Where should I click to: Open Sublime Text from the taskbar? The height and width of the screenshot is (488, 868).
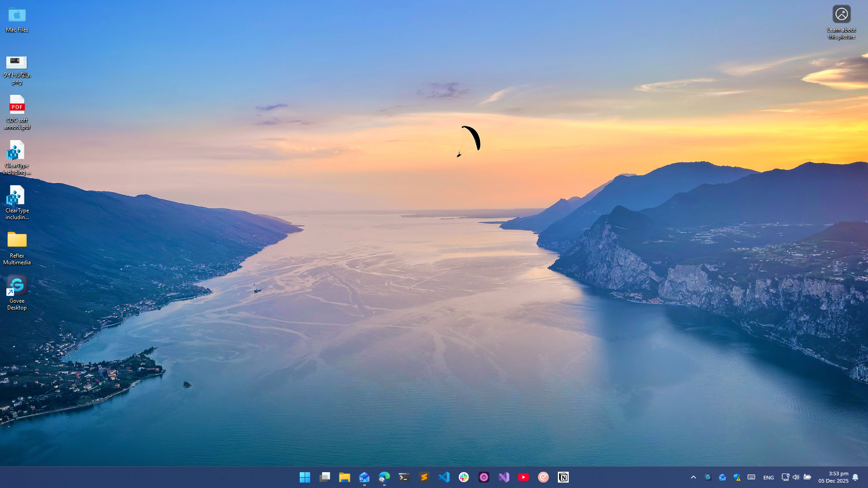coord(424,477)
